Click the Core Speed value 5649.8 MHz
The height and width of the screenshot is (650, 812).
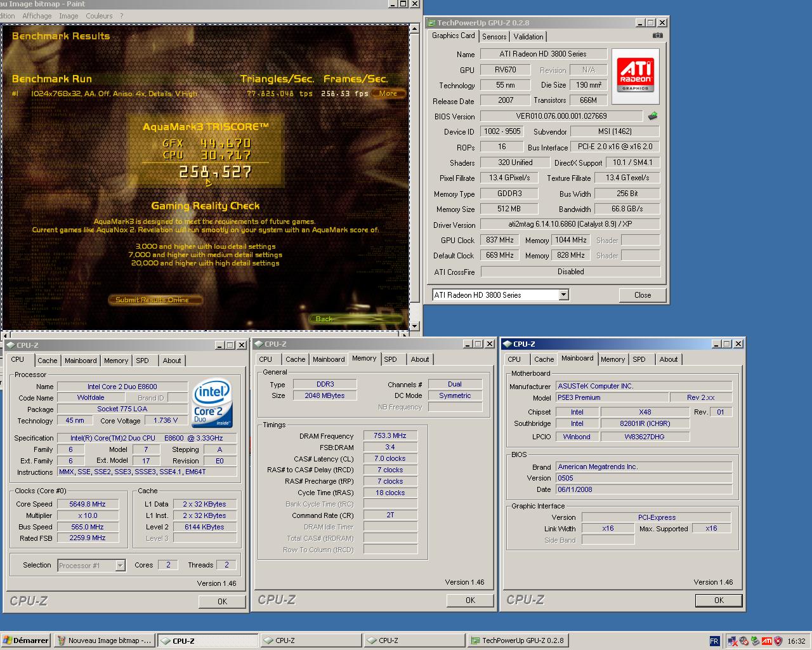tap(88, 504)
